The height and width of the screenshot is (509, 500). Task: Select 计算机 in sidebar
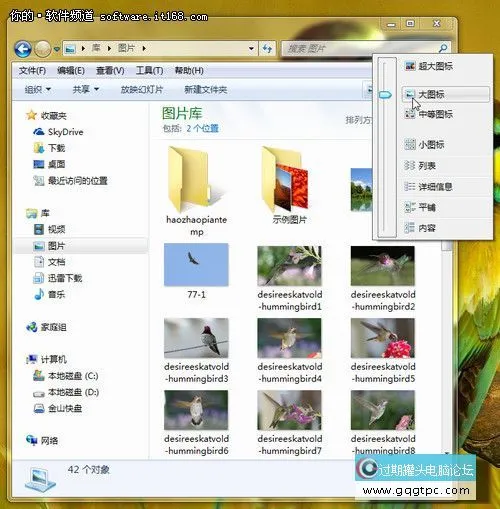point(46,359)
